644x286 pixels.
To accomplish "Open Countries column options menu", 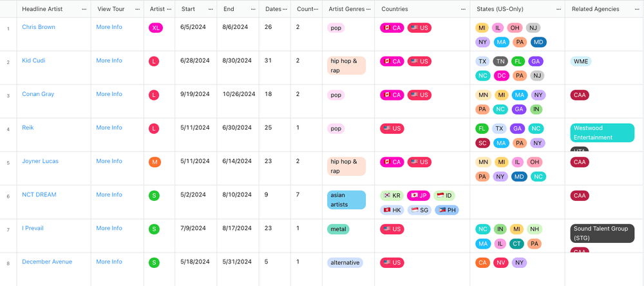I will tap(463, 9).
